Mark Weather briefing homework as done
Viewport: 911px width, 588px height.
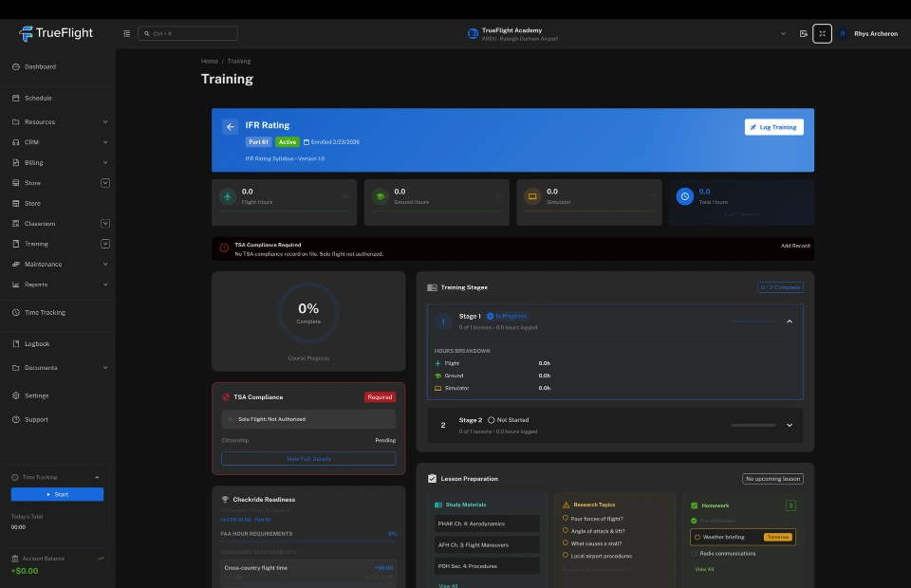point(697,537)
